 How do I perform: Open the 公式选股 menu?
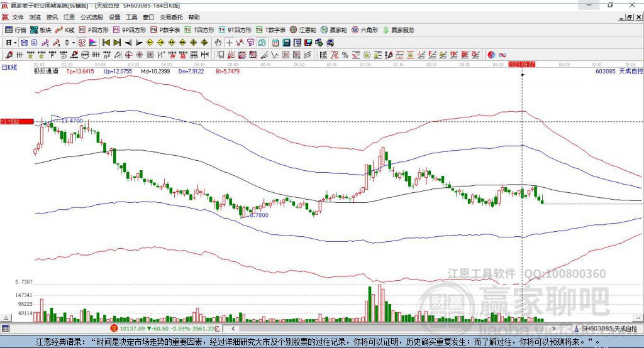92,17
